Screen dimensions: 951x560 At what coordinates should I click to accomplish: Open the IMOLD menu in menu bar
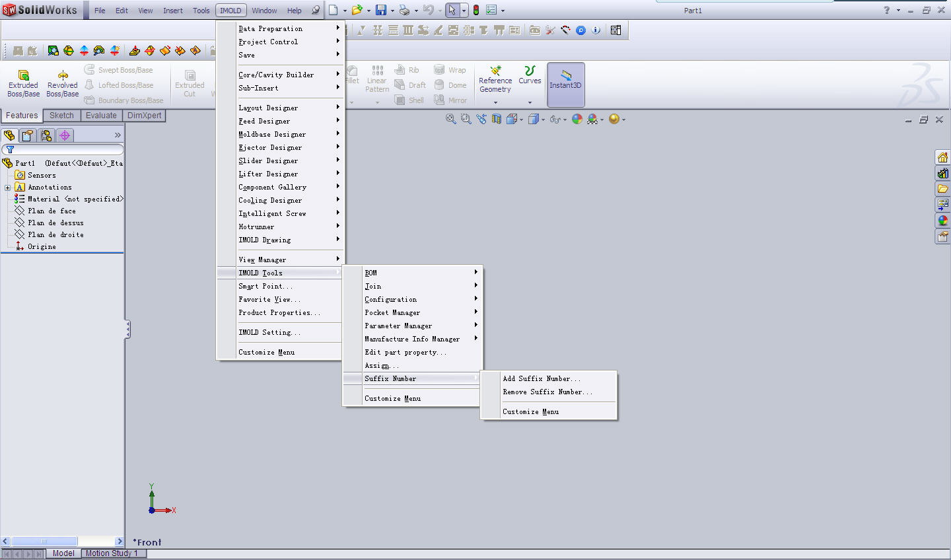coord(230,11)
